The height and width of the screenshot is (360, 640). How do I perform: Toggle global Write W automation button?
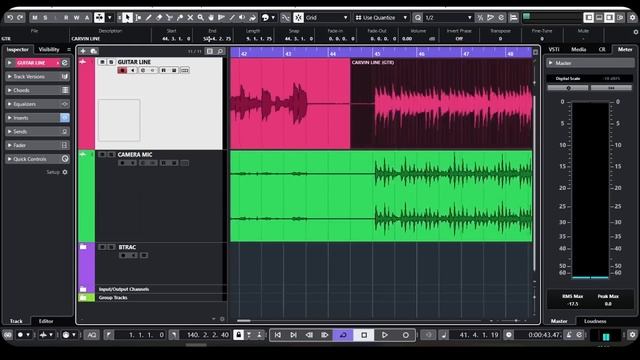pyautogui.click(x=76, y=18)
